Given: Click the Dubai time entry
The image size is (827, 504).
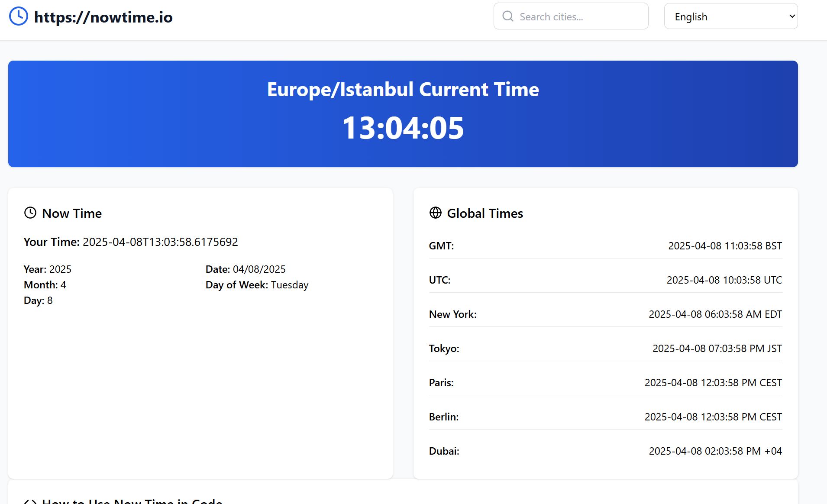Looking at the screenshot, I should [605, 451].
